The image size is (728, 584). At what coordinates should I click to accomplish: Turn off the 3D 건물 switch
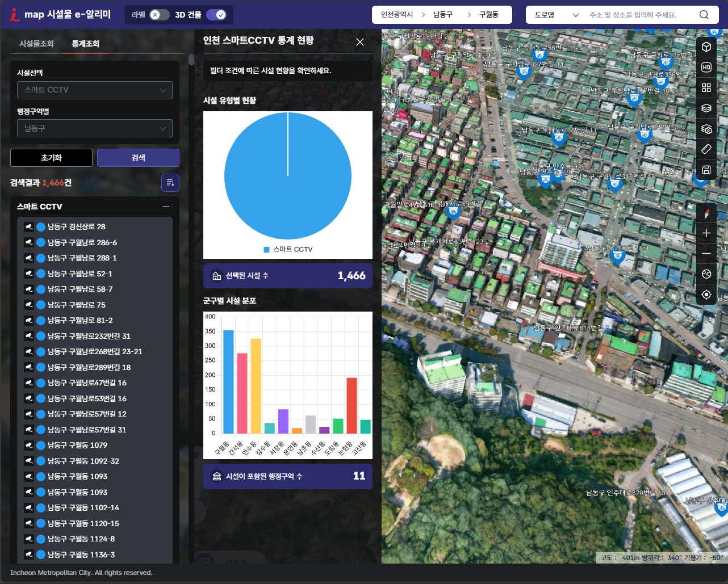(x=216, y=15)
